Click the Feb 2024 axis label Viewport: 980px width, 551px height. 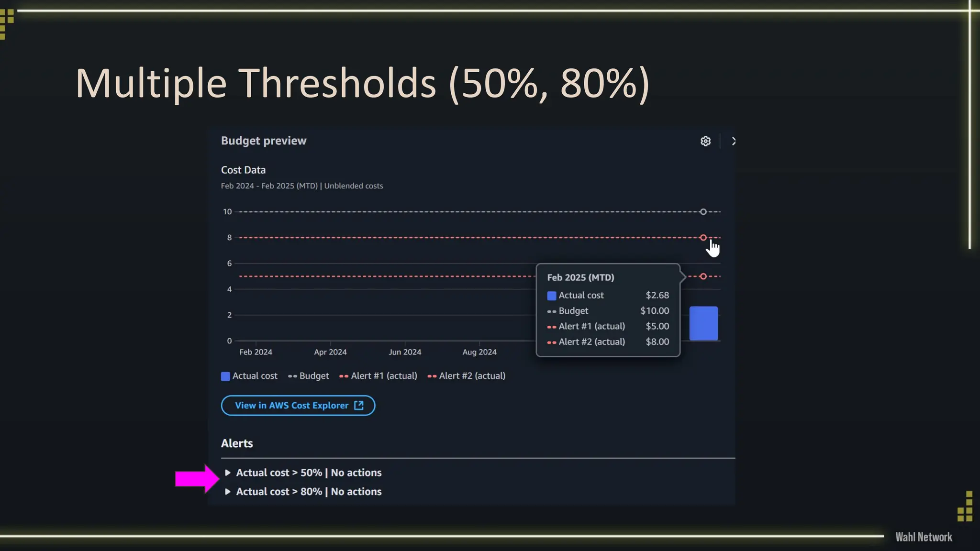point(256,352)
